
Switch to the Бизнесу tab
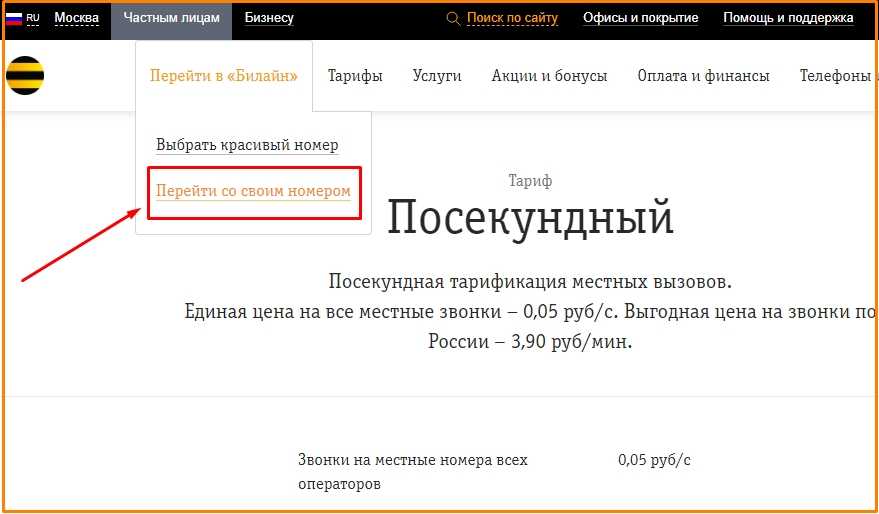pyautogui.click(x=269, y=18)
